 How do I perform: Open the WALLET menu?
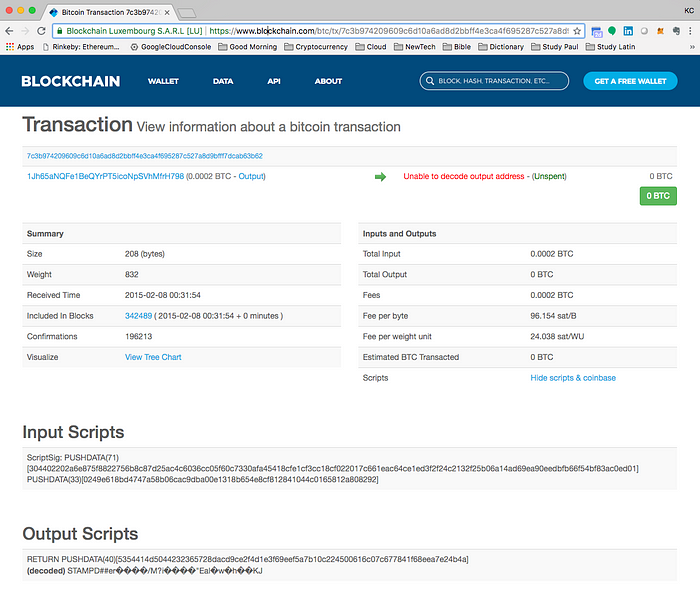pos(163,81)
